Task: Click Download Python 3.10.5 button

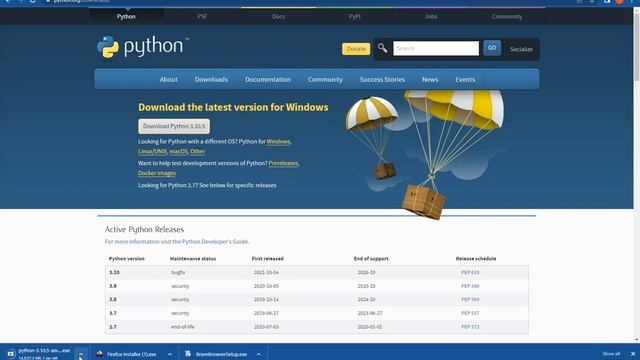Action: pyautogui.click(x=174, y=126)
